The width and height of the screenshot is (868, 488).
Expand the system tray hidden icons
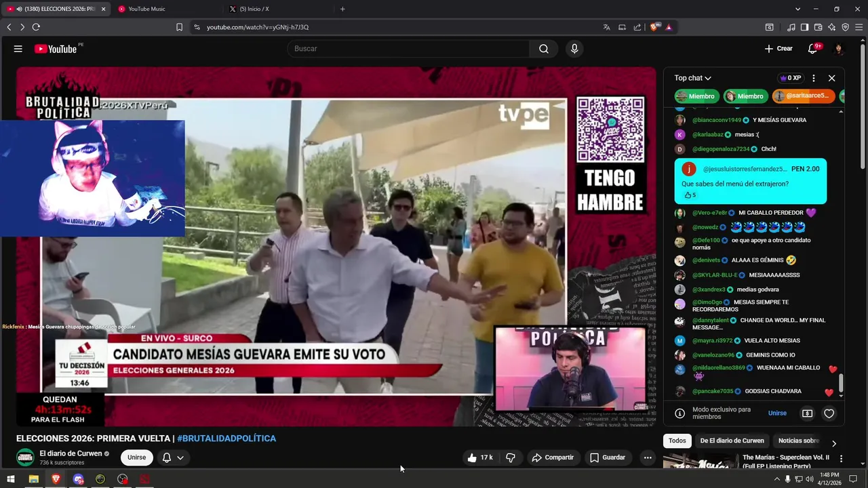pyautogui.click(x=776, y=479)
